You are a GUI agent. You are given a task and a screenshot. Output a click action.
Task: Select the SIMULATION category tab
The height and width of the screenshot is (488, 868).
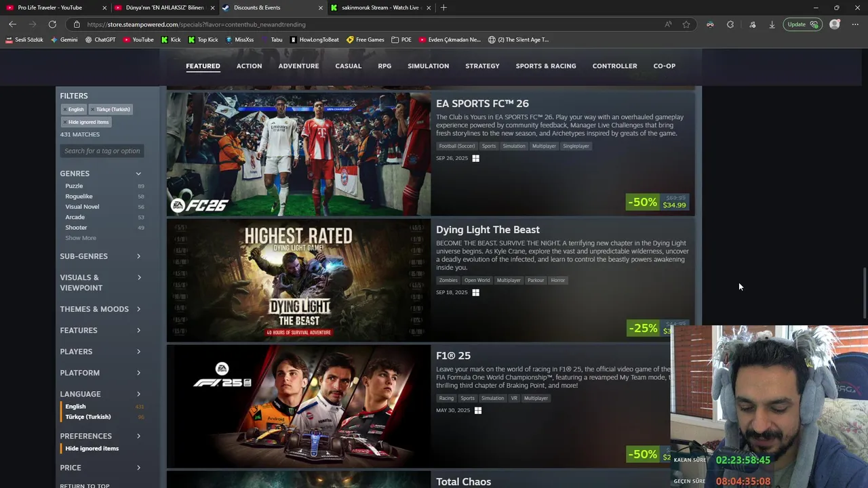tap(428, 66)
